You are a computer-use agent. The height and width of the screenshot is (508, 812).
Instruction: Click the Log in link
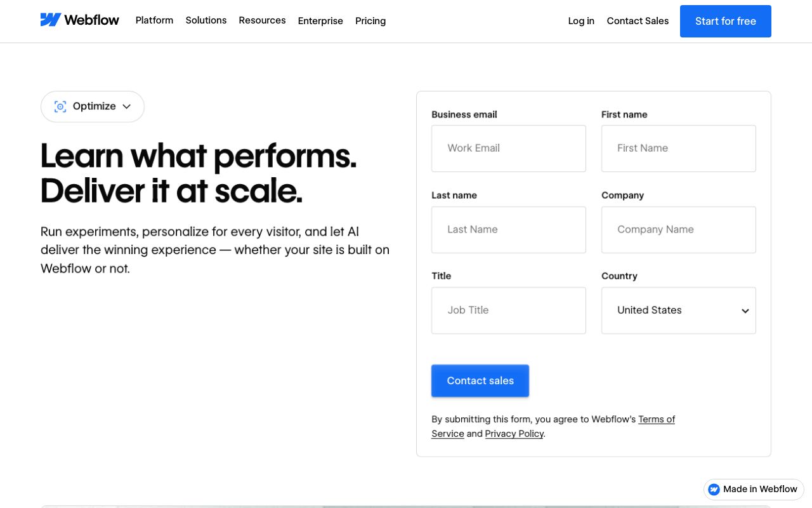pyautogui.click(x=581, y=21)
